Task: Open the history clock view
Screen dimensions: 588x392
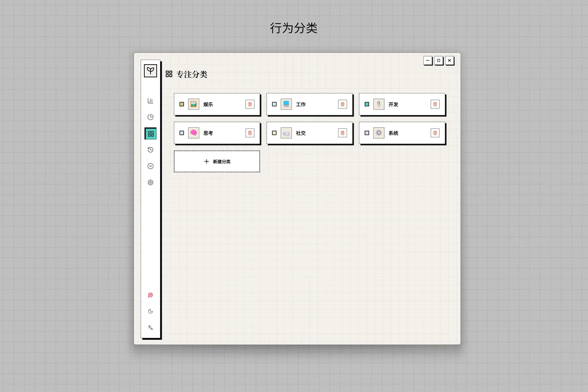Action: [x=150, y=150]
